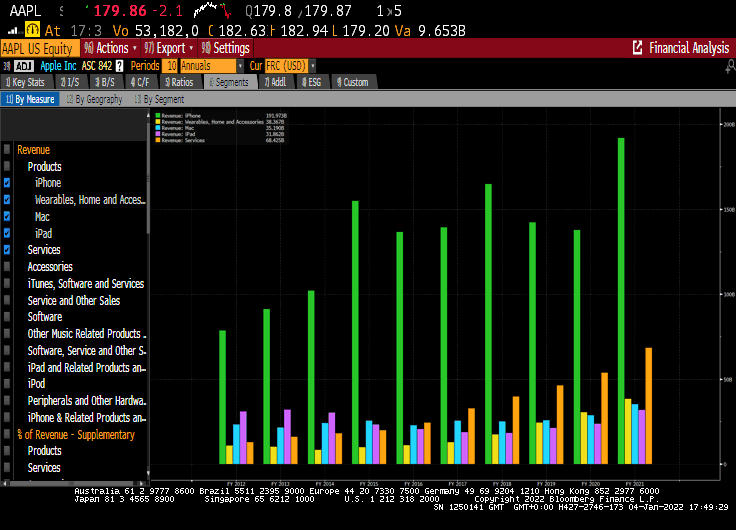This screenshot has width=736, height=530.
Task: Click the Financial Analysis pop-out icon
Action: tap(638, 48)
